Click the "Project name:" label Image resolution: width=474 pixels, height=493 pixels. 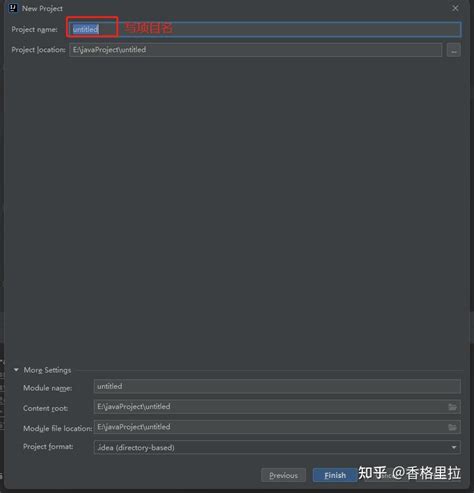coord(34,30)
